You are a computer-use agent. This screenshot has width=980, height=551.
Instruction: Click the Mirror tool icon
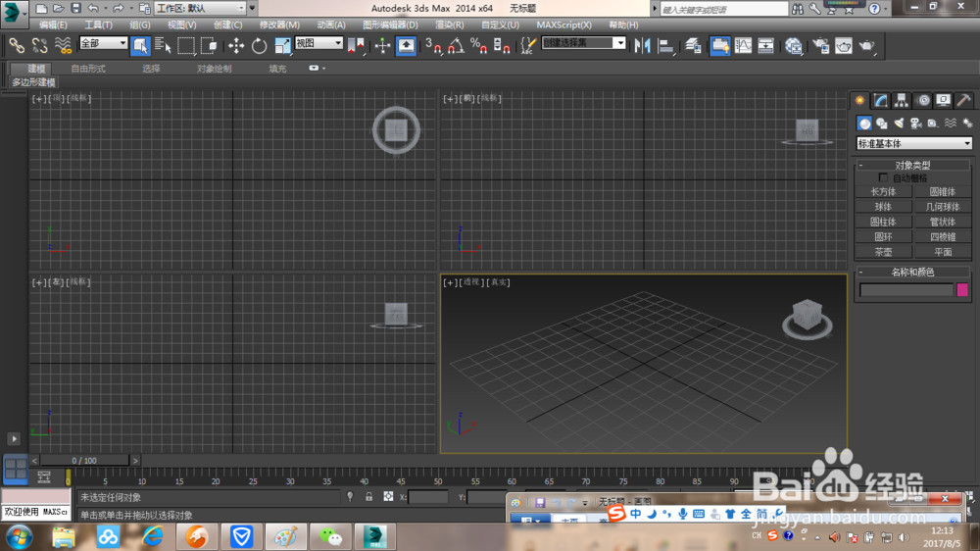643,45
